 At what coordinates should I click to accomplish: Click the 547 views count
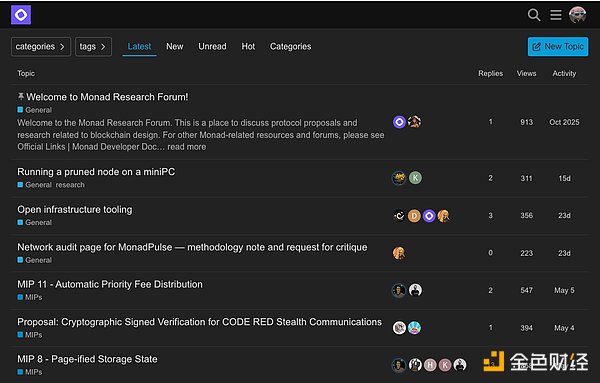tap(527, 290)
